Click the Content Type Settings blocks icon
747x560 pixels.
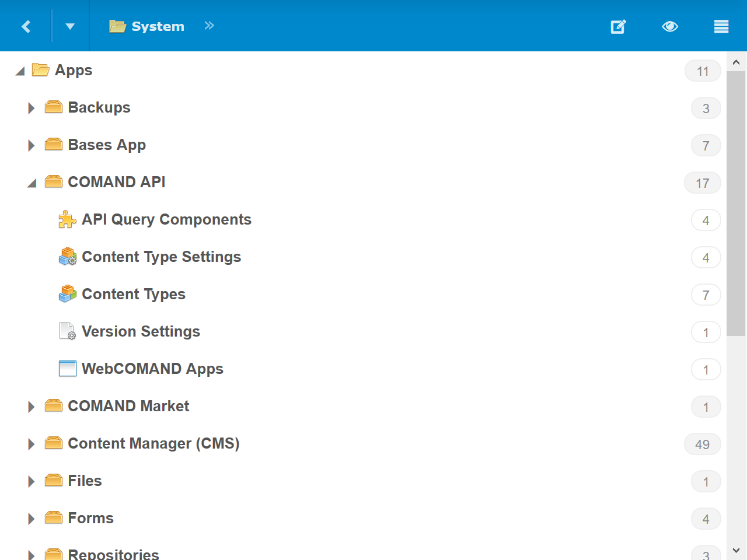(68, 257)
